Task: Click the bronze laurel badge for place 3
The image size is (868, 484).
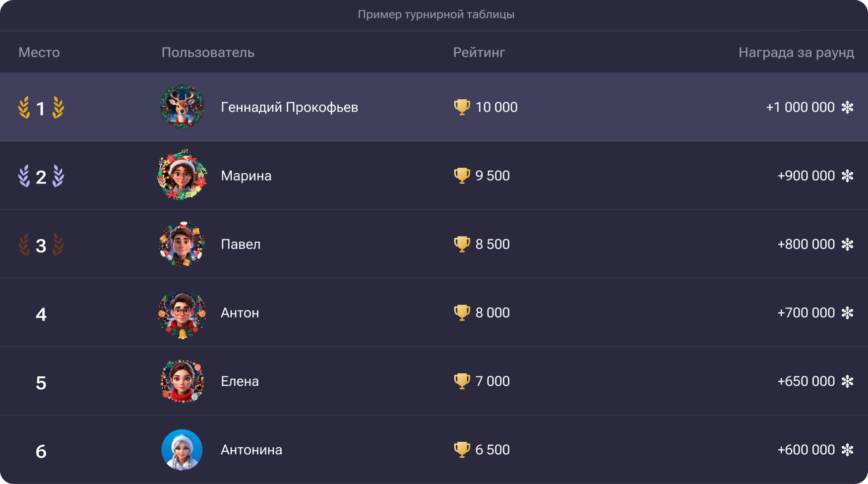Action: [41, 245]
